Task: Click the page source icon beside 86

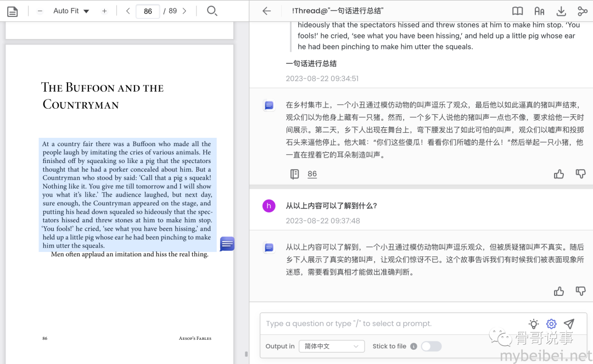Action: pyautogui.click(x=295, y=174)
